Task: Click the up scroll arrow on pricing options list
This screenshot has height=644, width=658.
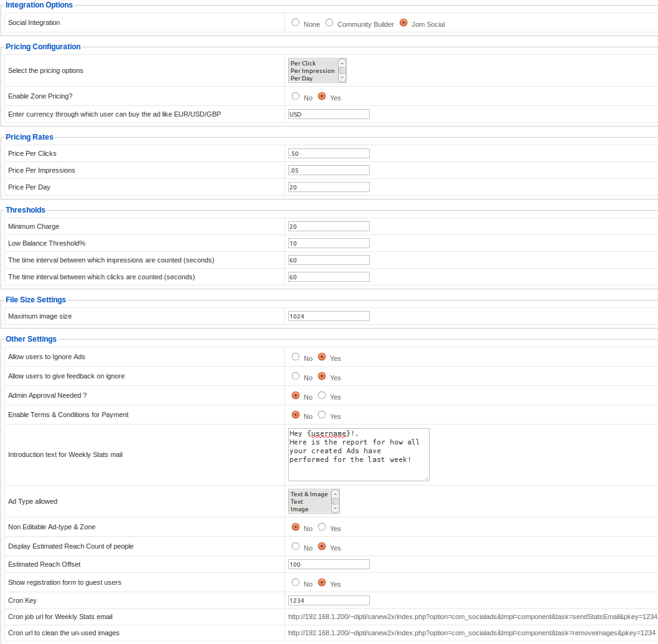Action: tap(341, 62)
